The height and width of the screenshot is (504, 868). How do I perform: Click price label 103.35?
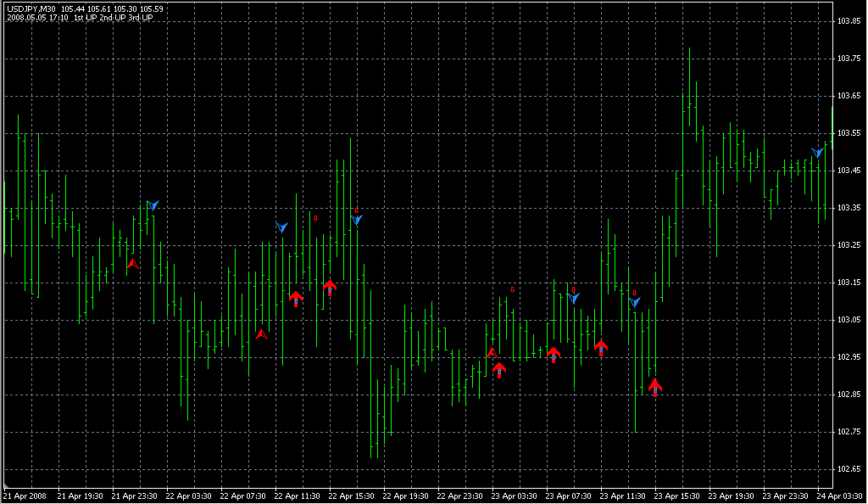849,208
